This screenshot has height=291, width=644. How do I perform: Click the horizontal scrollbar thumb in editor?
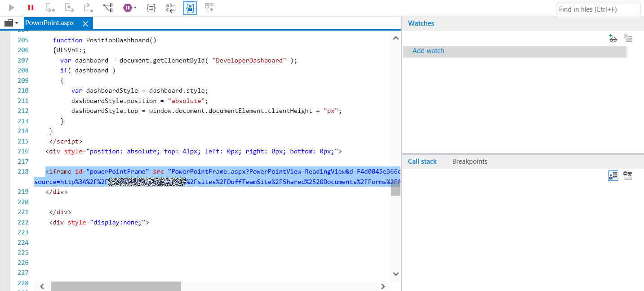(x=116, y=286)
